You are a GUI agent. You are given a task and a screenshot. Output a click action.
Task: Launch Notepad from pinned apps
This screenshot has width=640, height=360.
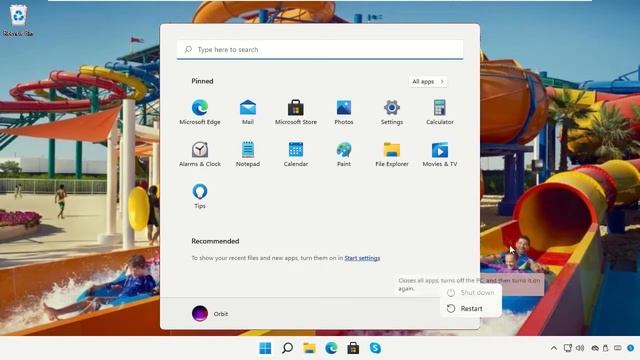[248, 154]
